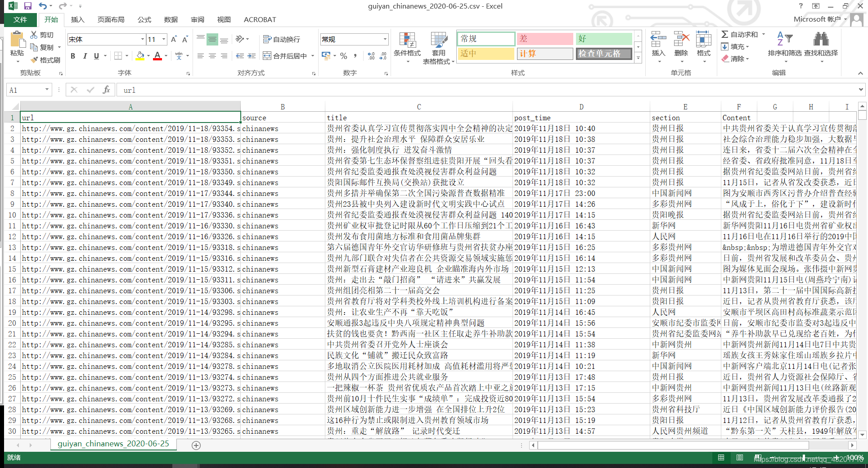Click the AutoSum (自动求和) sigma icon
This screenshot has height=468, width=868.
(725, 34)
